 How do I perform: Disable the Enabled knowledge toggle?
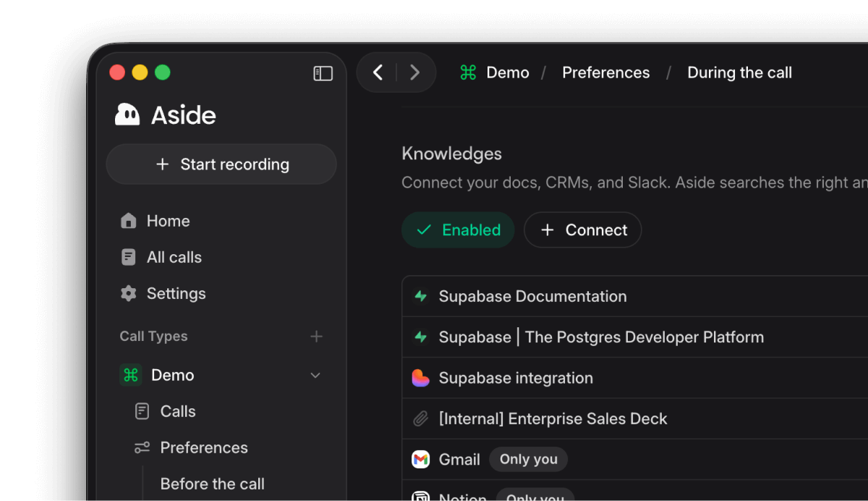(457, 230)
